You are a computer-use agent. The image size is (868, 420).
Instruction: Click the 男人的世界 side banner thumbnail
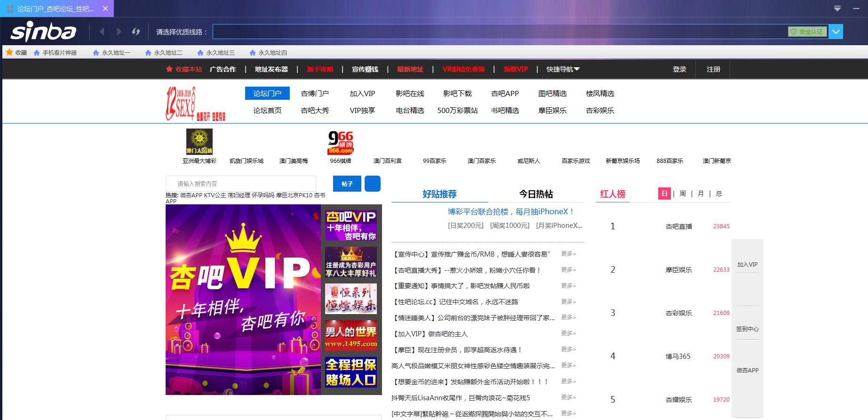tap(351, 336)
